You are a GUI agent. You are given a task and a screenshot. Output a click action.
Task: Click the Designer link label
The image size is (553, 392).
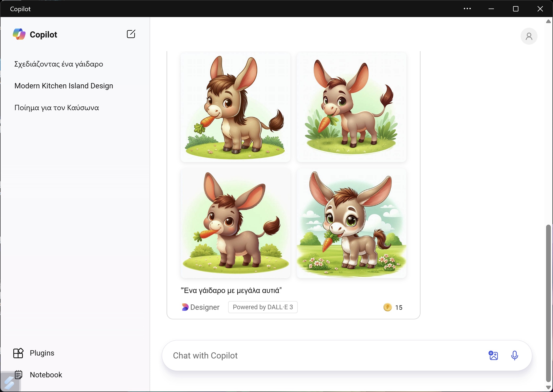click(x=205, y=307)
